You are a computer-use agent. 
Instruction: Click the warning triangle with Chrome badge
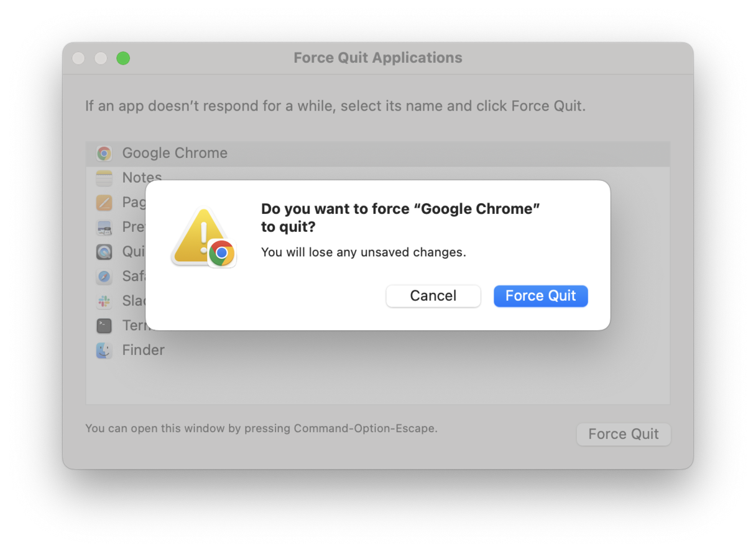(x=203, y=236)
